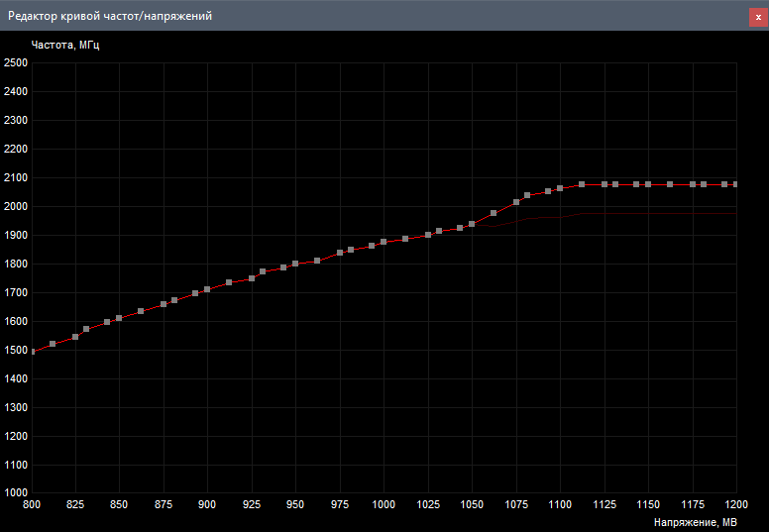Click the window title 'Редактор кривой частот/напряжений'
This screenshot has height=532, width=769.
point(110,16)
